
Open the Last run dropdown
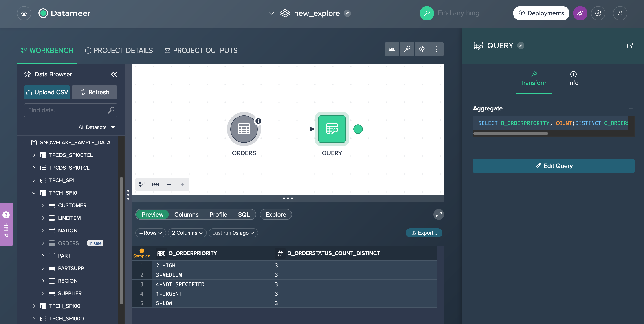[233, 233]
